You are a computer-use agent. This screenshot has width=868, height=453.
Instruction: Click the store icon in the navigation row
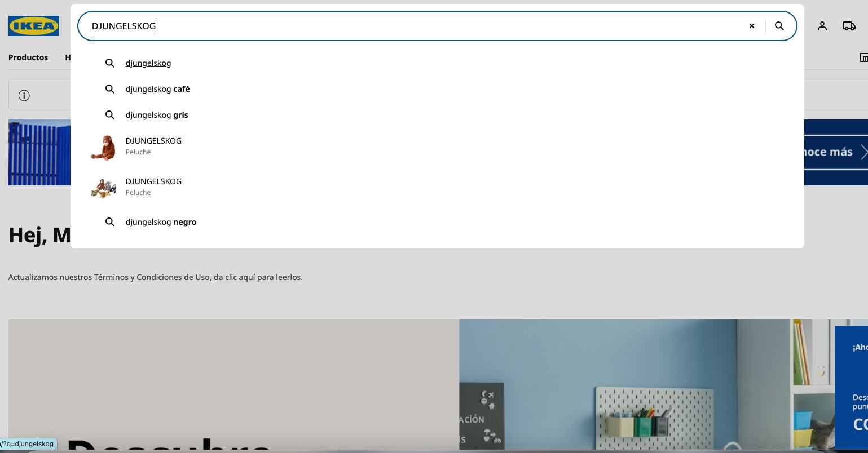[863, 57]
